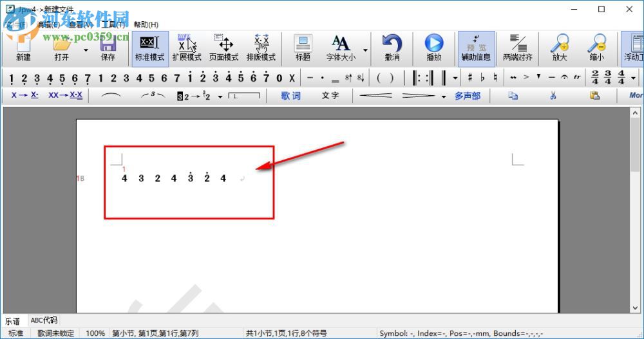Image resolution: width=644 pixels, height=339 pixels.
Task: Insert the first ending volta bracket
Action: tap(244, 96)
